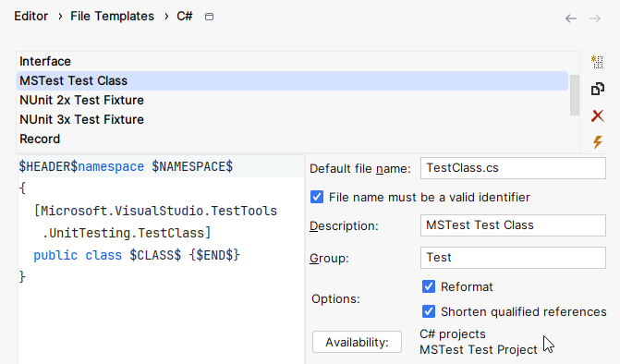Click the template list scrollbar
This screenshot has width=620, height=364.
point(575,95)
